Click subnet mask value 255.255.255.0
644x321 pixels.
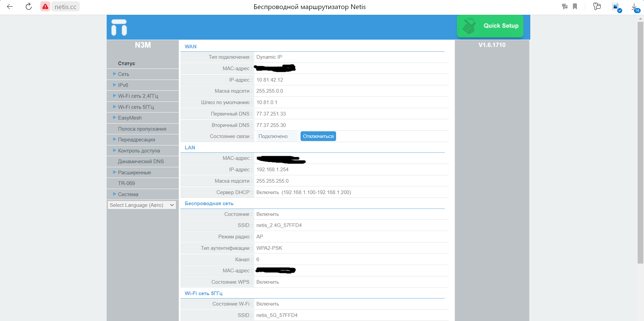pos(272,181)
